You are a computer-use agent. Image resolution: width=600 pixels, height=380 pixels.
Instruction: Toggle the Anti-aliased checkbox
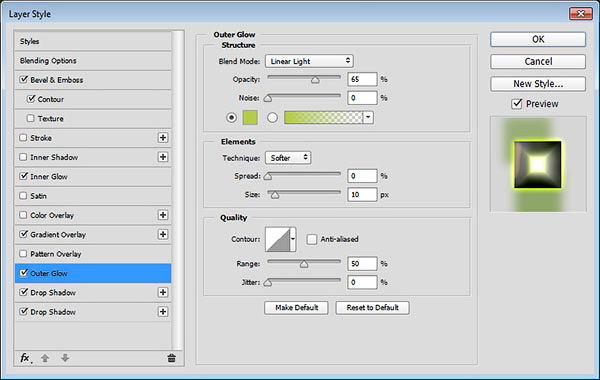(x=312, y=239)
